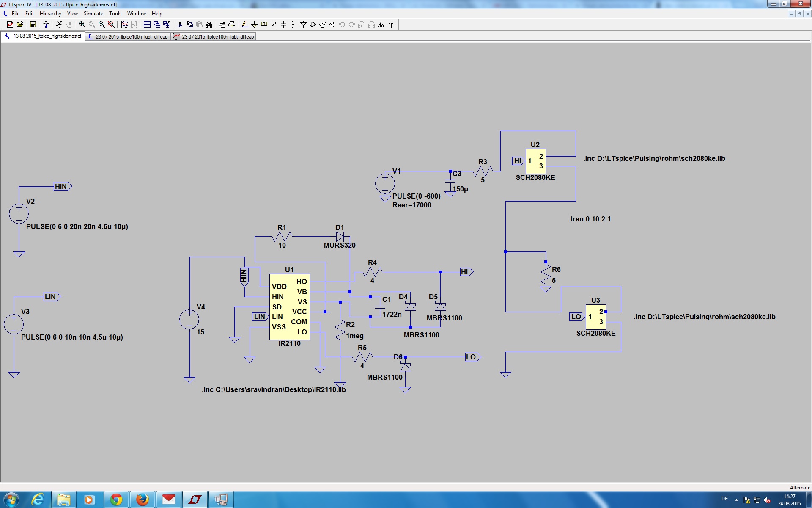Click the Cut scissors icon
The height and width of the screenshot is (508, 812).
point(180,25)
